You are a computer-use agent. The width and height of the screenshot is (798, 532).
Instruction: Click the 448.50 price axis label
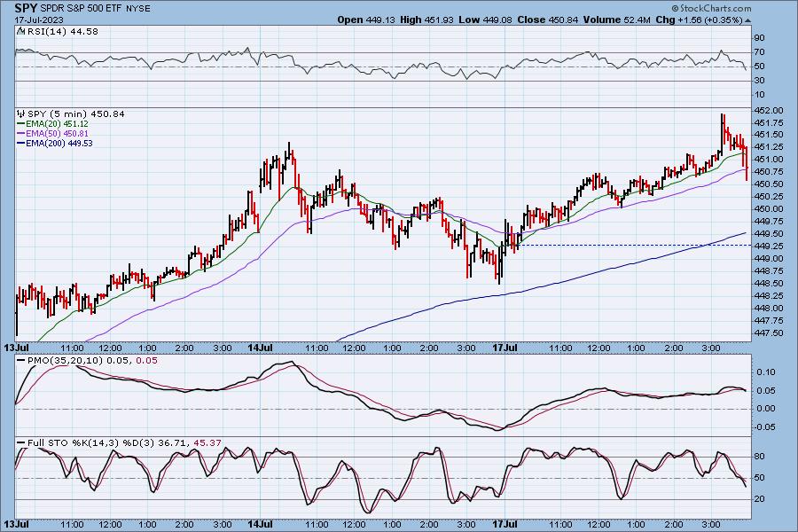click(769, 283)
